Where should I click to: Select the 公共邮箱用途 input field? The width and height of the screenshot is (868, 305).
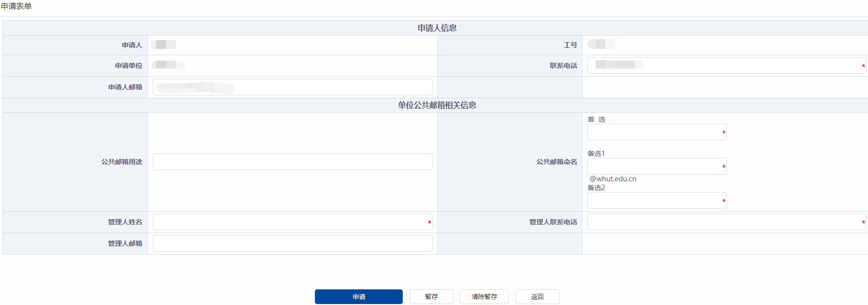coord(292,162)
